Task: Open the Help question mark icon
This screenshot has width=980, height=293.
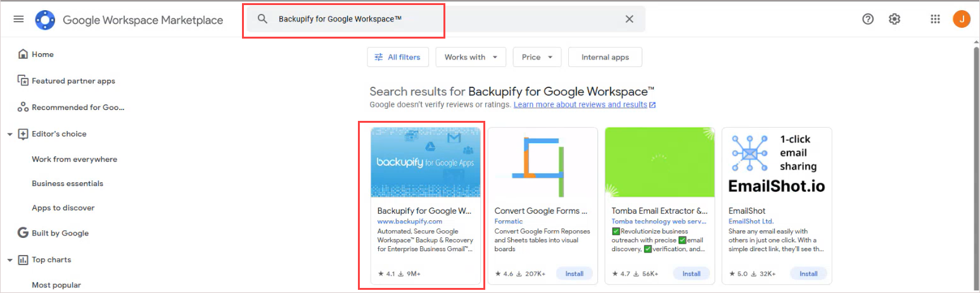Action: pos(868,19)
